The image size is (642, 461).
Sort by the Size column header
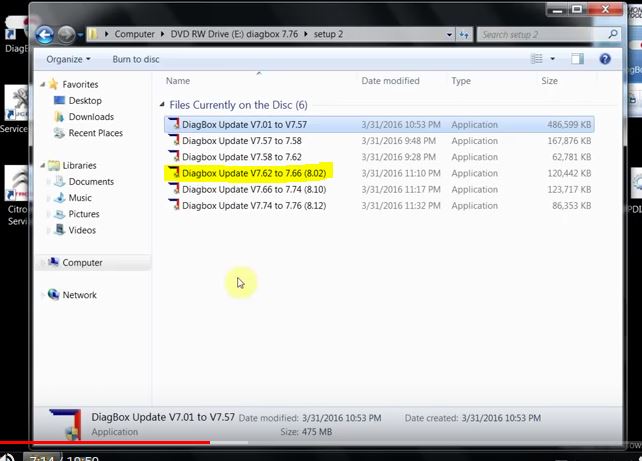pyautogui.click(x=549, y=81)
